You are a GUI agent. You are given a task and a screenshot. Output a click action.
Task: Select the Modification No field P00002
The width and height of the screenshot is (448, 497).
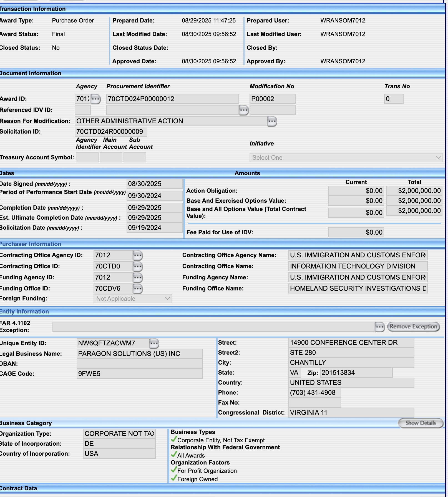point(272,99)
